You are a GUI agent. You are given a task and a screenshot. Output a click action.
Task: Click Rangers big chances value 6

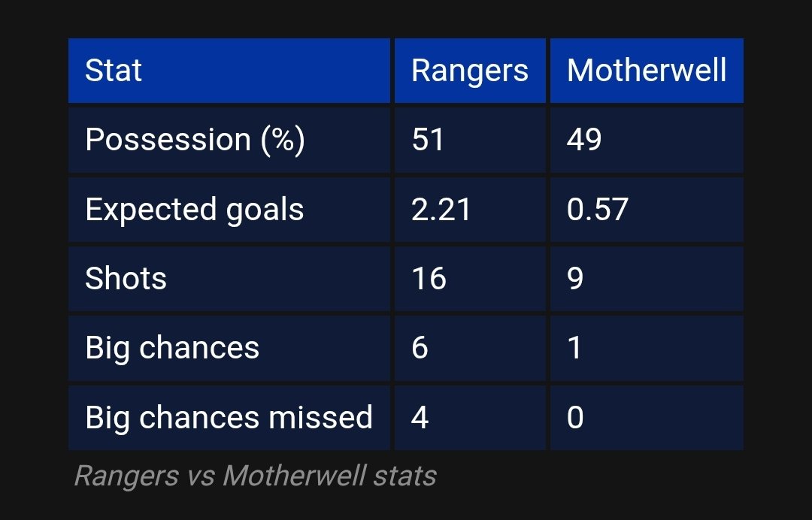click(x=420, y=348)
